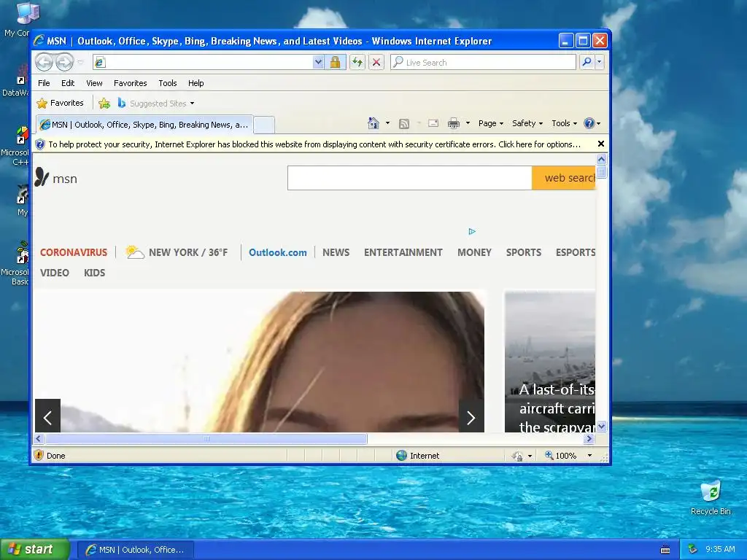Image resolution: width=747 pixels, height=560 pixels.
Task: Click the Add to Favorites Bar star icon
Action: 104,104
